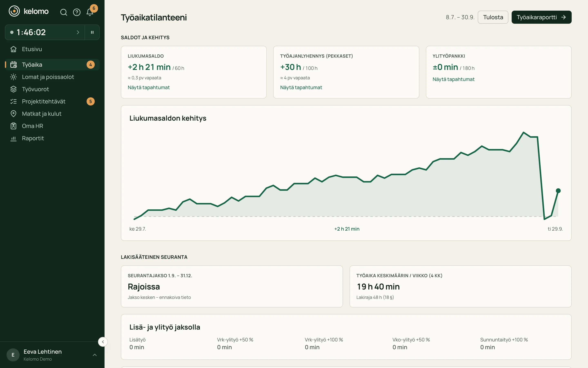Image resolution: width=588 pixels, height=368 pixels.
Task: Click the Tulosta button
Action: coord(493,17)
